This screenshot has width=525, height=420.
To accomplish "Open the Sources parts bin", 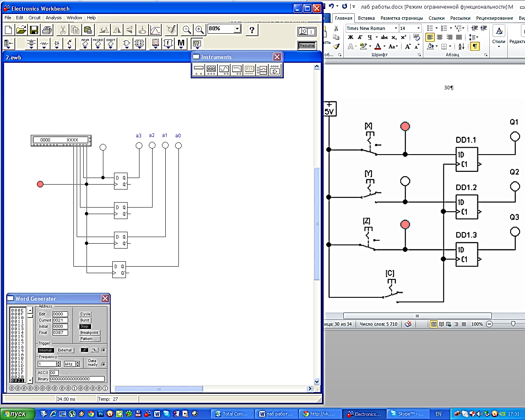I will coord(31,43).
